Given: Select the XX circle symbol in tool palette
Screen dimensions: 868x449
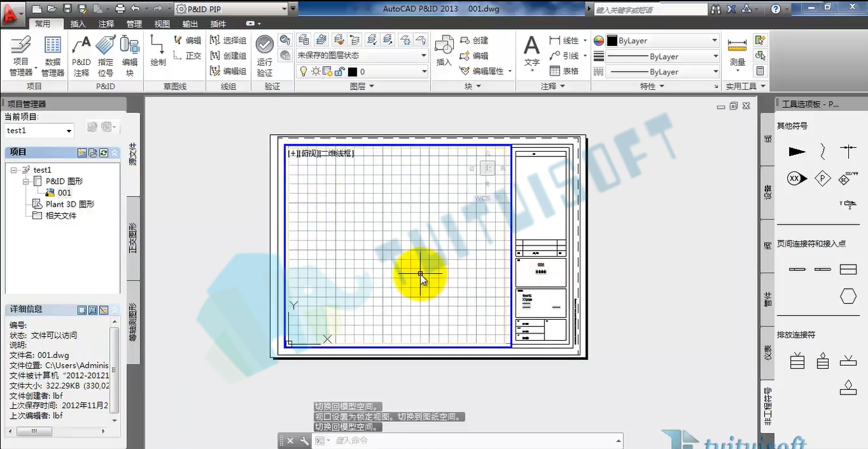Looking at the screenshot, I should (x=797, y=179).
